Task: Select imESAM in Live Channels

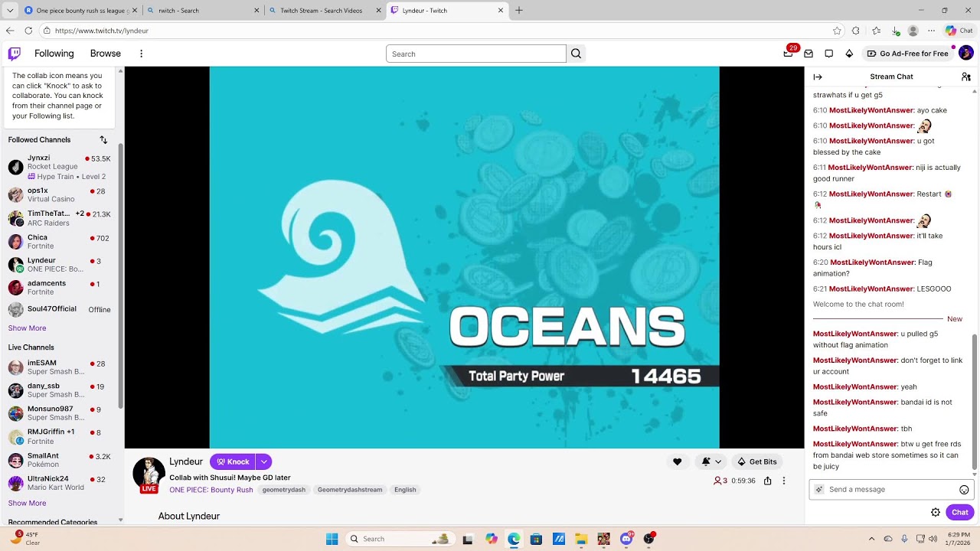Action: (60, 367)
